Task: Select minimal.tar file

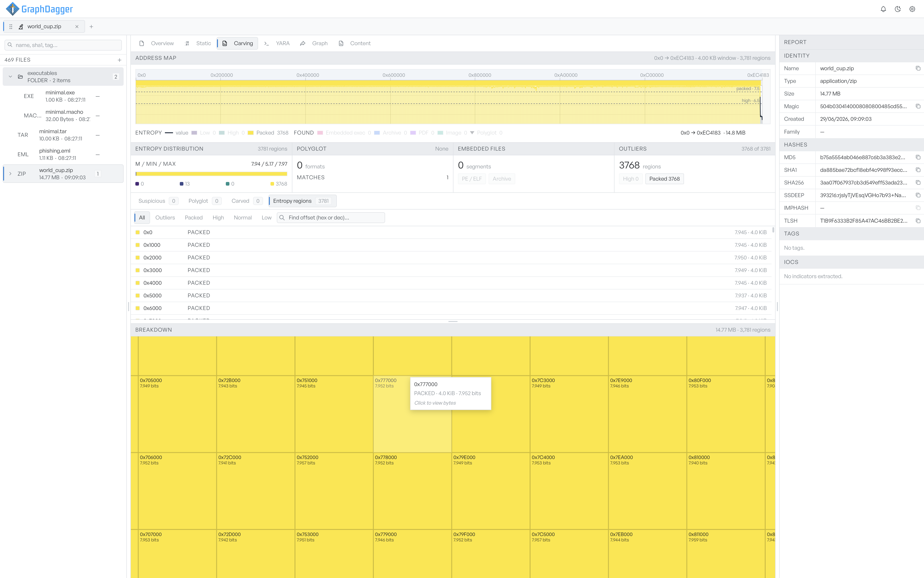Action: coord(63,135)
